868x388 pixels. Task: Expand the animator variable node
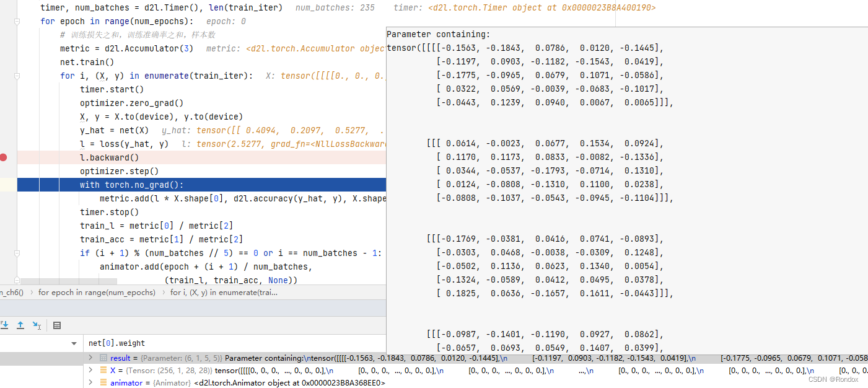click(90, 382)
